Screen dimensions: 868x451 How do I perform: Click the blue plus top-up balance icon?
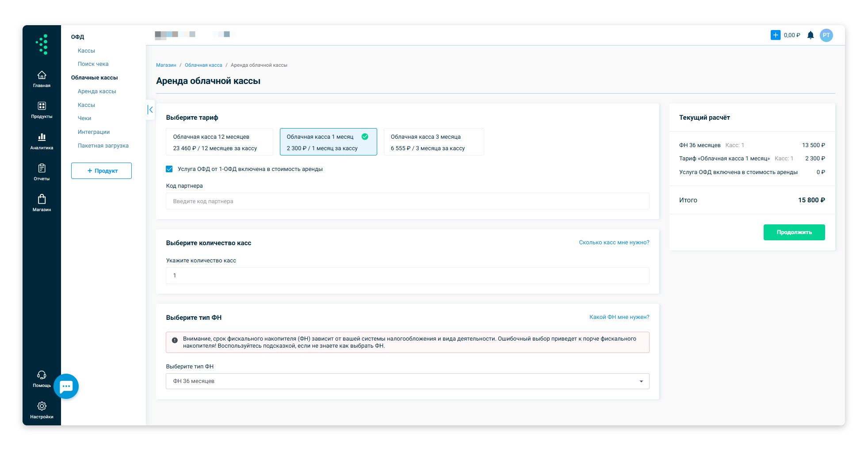click(775, 35)
